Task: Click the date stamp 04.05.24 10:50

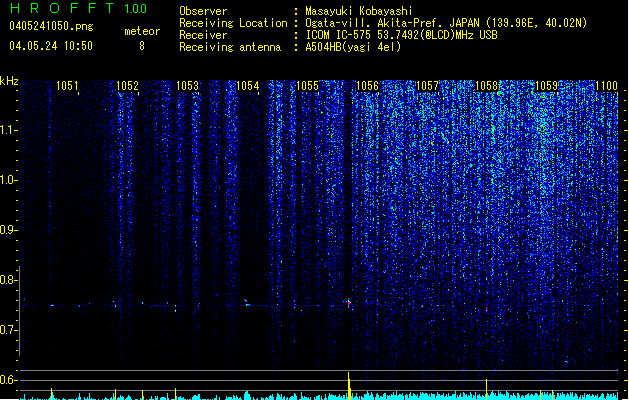Action: click(x=51, y=46)
